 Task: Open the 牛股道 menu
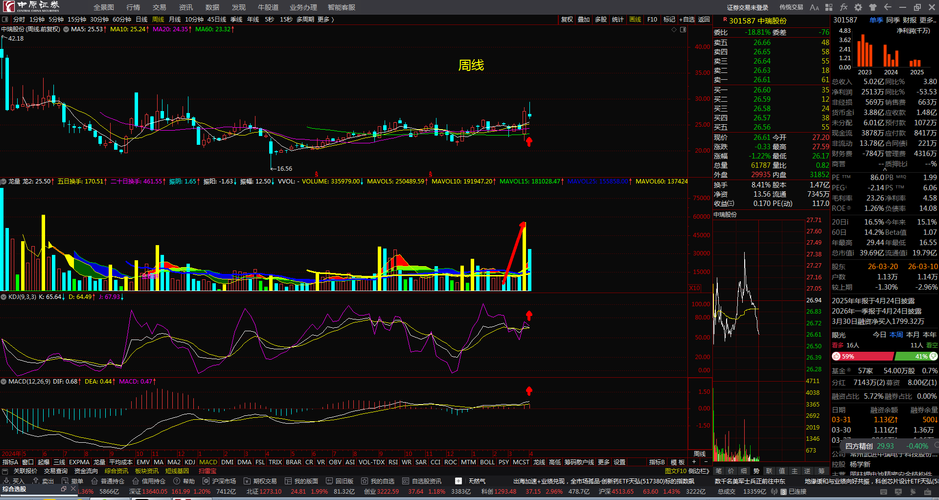(268, 7)
